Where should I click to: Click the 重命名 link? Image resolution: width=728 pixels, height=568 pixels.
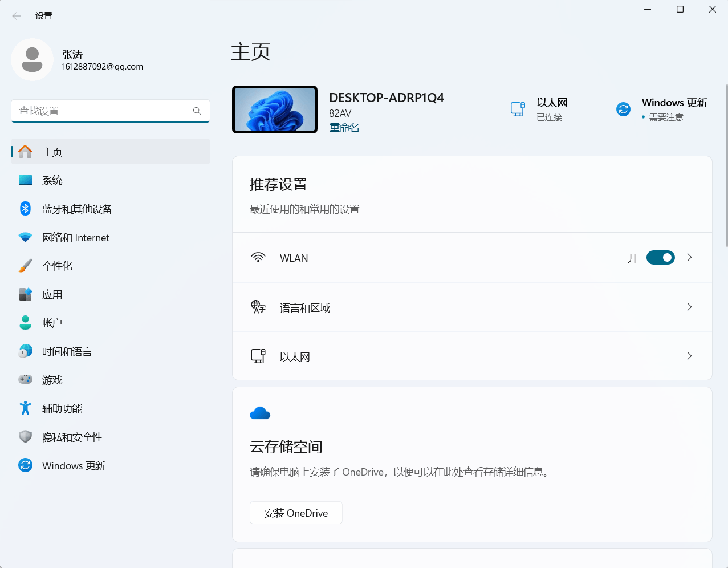click(x=344, y=128)
